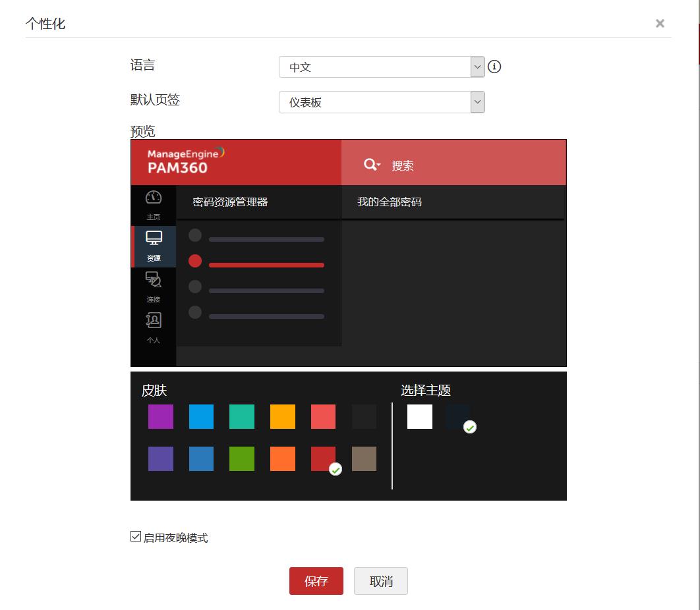
Task: Select the brown taupe skin swatch
Action: pyautogui.click(x=364, y=458)
